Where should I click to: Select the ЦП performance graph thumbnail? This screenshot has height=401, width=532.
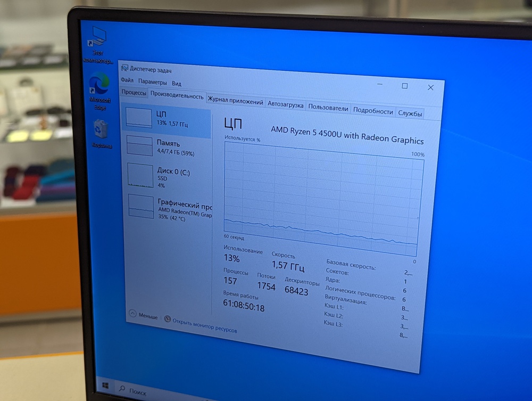coord(139,118)
